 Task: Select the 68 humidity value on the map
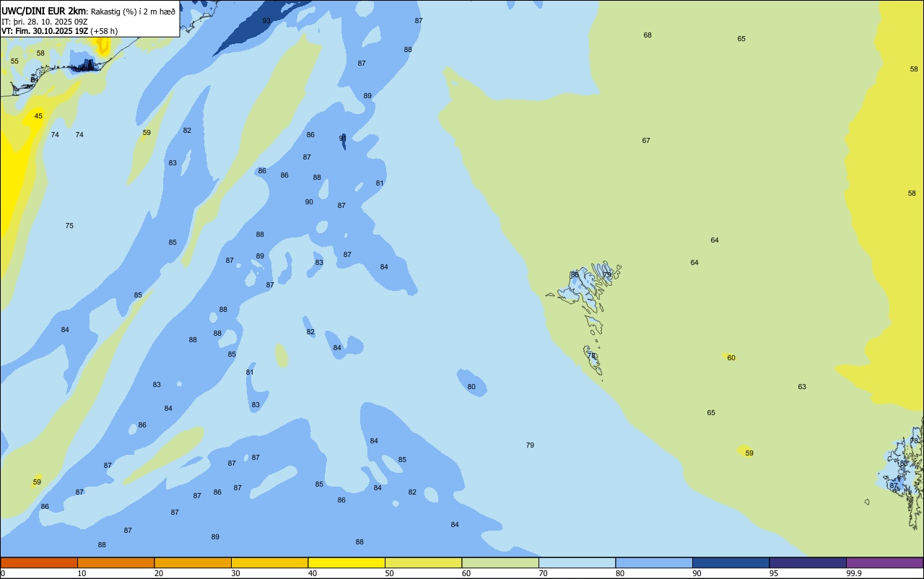pyautogui.click(x=648, y=35)
